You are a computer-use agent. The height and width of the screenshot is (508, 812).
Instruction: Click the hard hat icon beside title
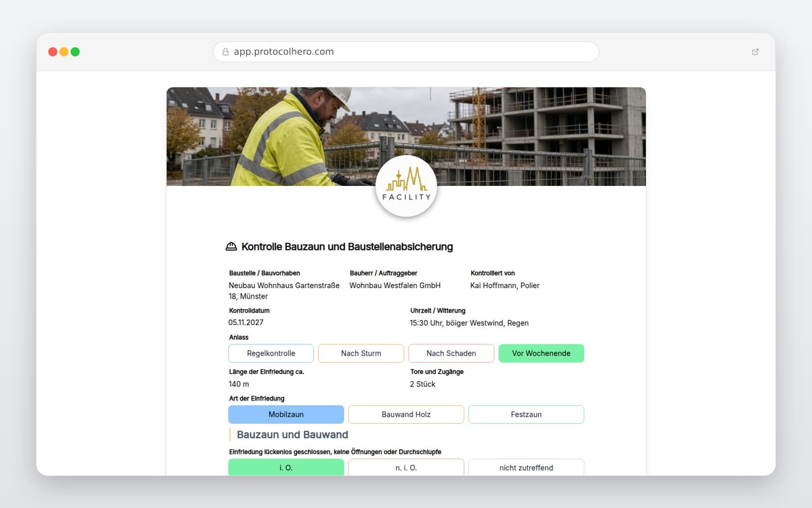pyautogui.click(x=231, y=246)
